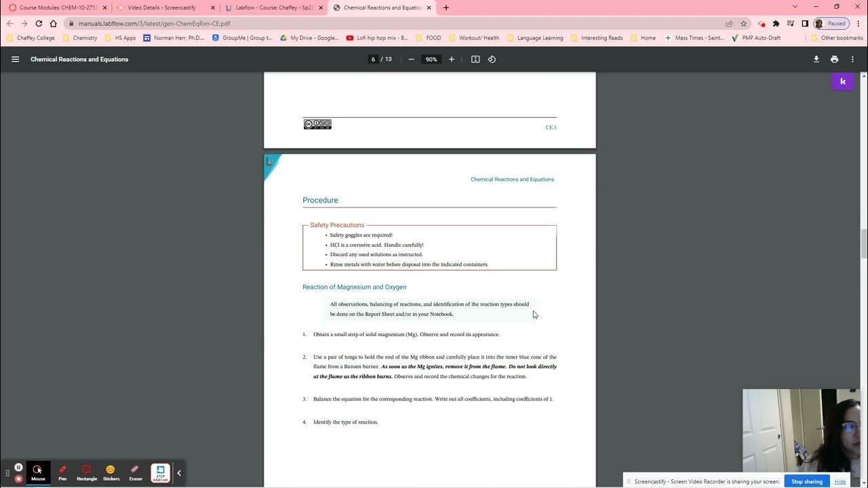
Task: Select the Rectangle drawing tool
Action: click(x=87, y=472)
